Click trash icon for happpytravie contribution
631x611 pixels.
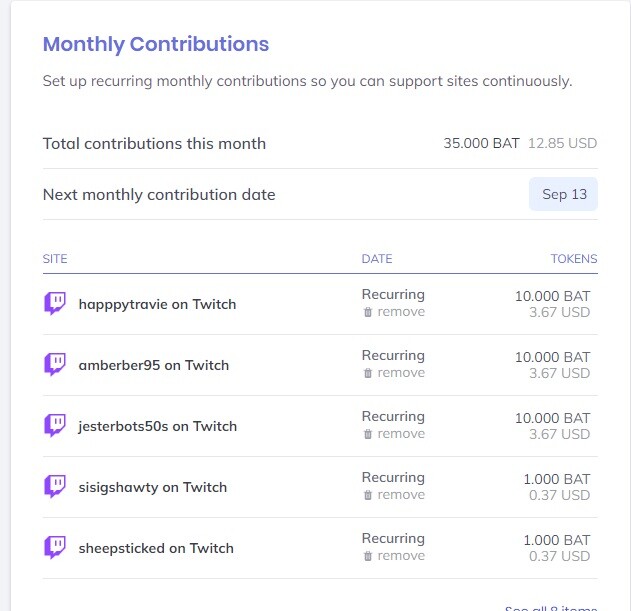point(368,312)
